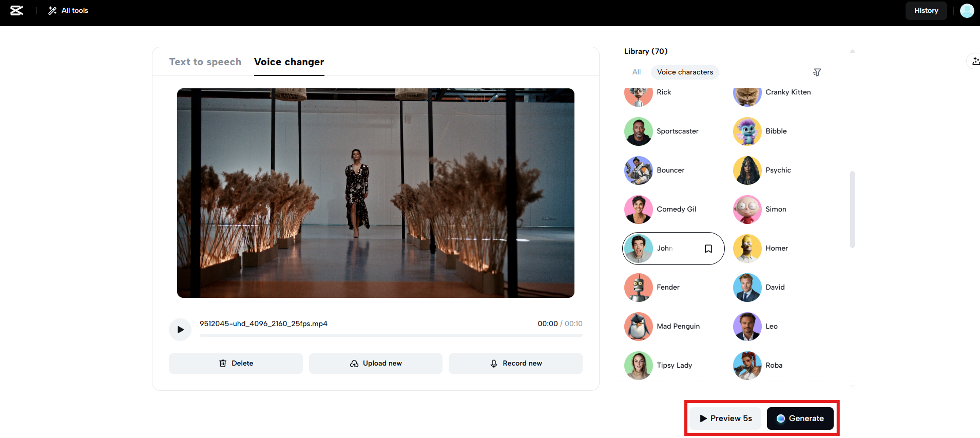Click the Mad Penguin voice name

[678, 327]
